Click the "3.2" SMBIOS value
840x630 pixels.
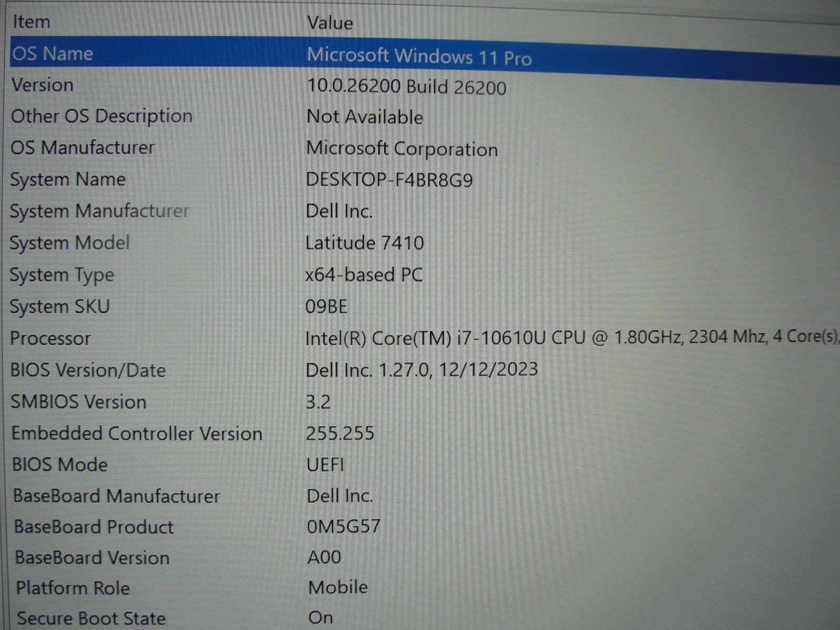(318, 402)
